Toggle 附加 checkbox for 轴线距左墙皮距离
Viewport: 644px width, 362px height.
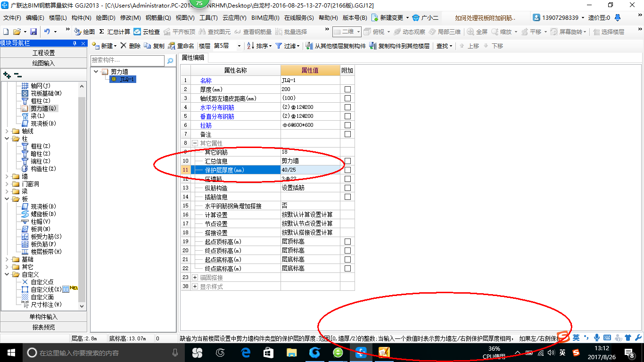click(347, 98)
